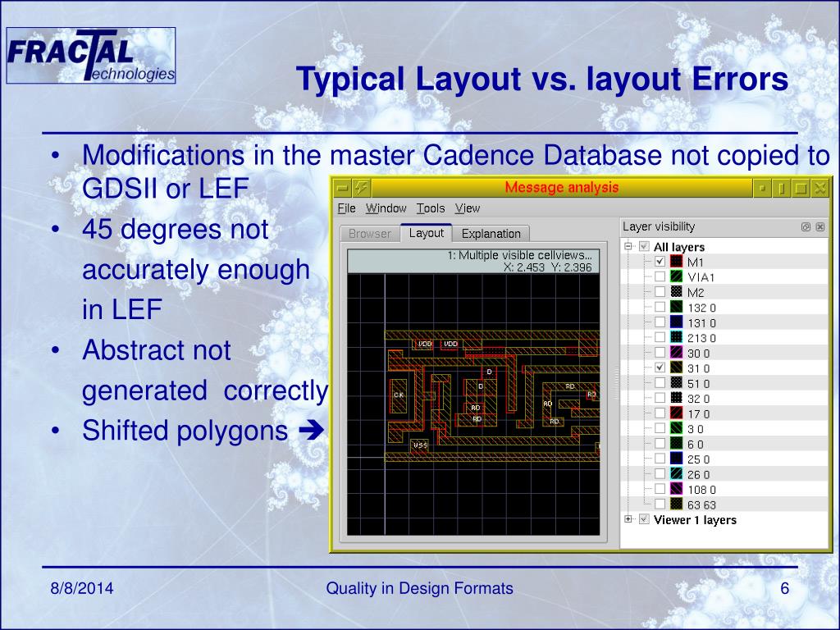Enable the 51 0 layer checkbox
Viewport: 840px width, 630px height.
coord(660,383)
